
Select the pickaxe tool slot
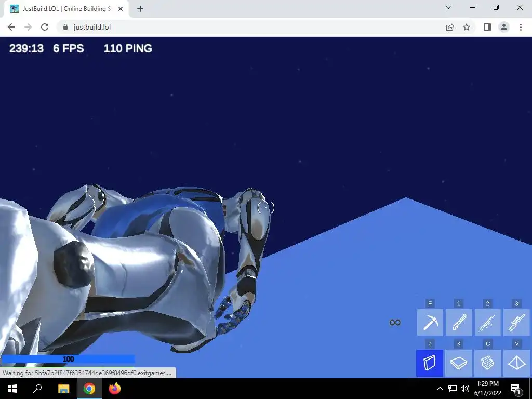coord(430,322)
